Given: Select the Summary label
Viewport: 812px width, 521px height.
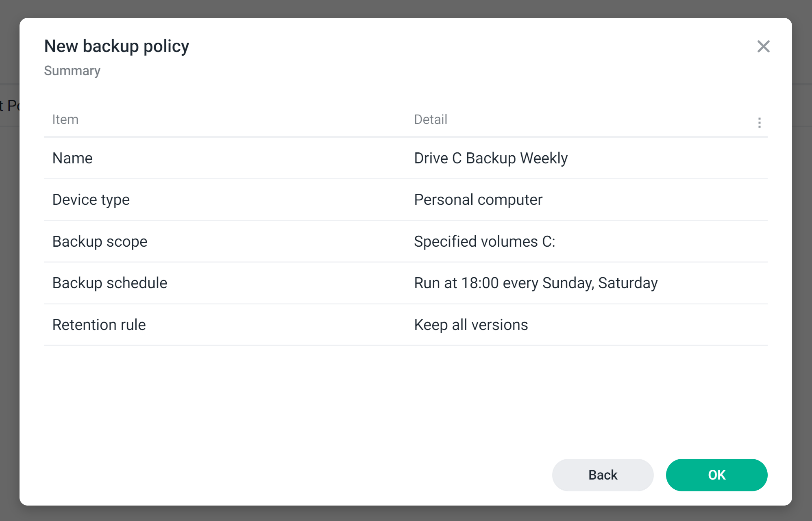Looking at the screenshot, I should pos(72,71).
